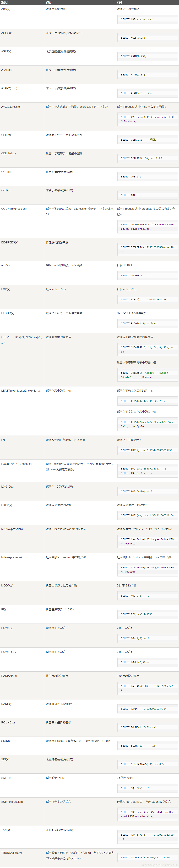Select the ATAN(x) function name

[6, 70]
